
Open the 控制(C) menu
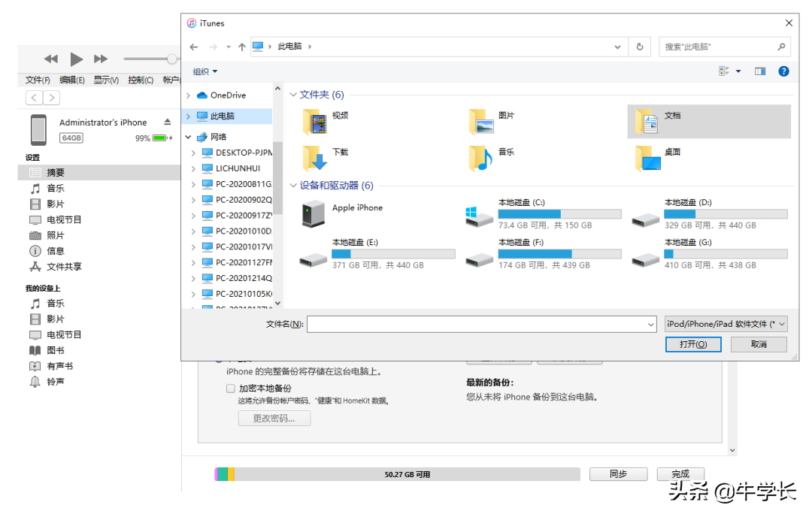pyautogui.click(x=141, y=80)
